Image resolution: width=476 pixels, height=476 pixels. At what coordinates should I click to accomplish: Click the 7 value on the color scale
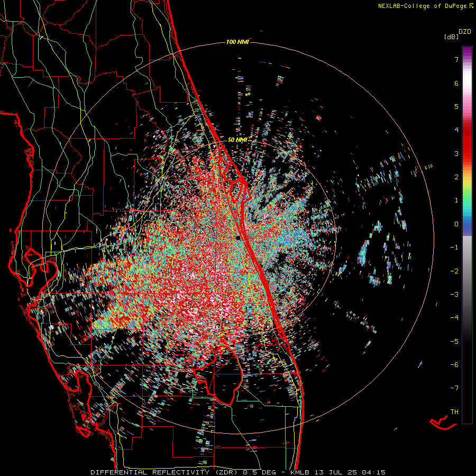click(456, 59)
